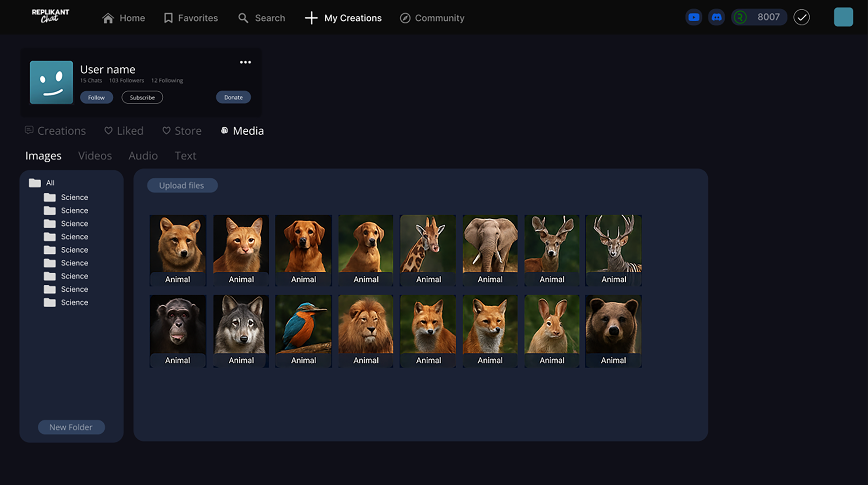Open the Discord icon in the top bar

coord(716,17)
